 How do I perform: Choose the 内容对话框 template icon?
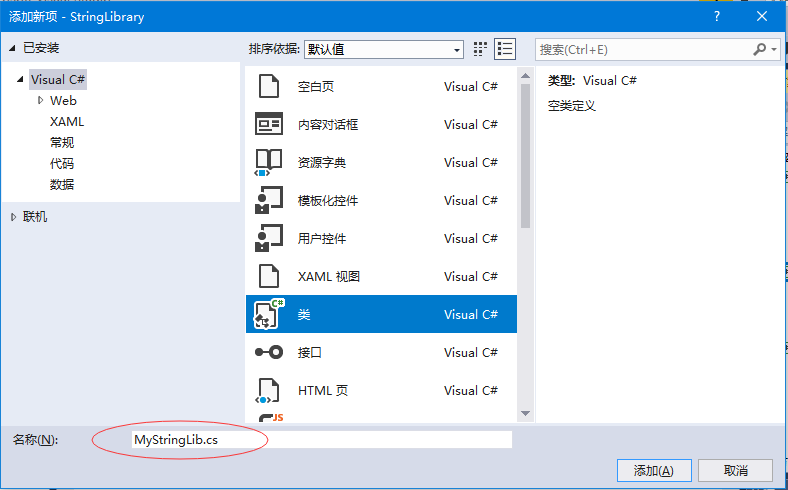click(268, 125)
